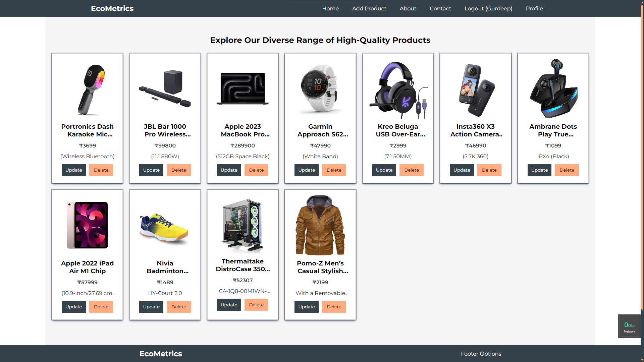The image size is (644, 362).
Task: Click the Nivia Badminton shoe image
Action: (x=165, y=225)
